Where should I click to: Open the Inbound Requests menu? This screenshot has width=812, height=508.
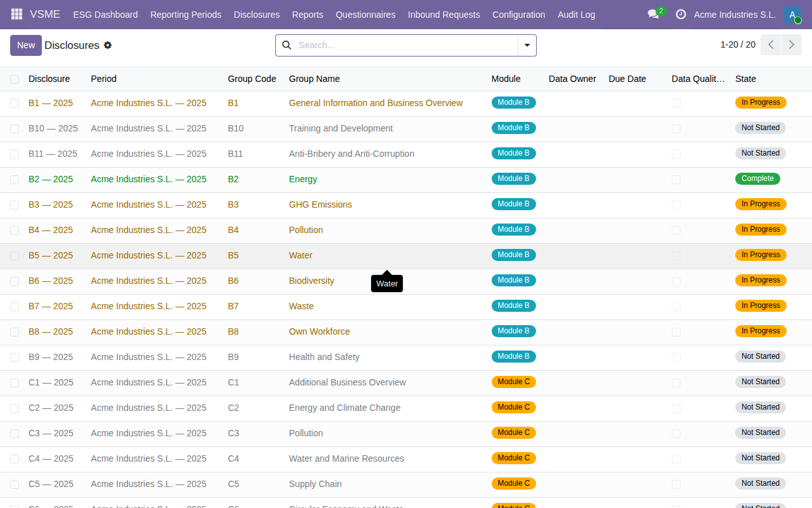tap(444, 14)
